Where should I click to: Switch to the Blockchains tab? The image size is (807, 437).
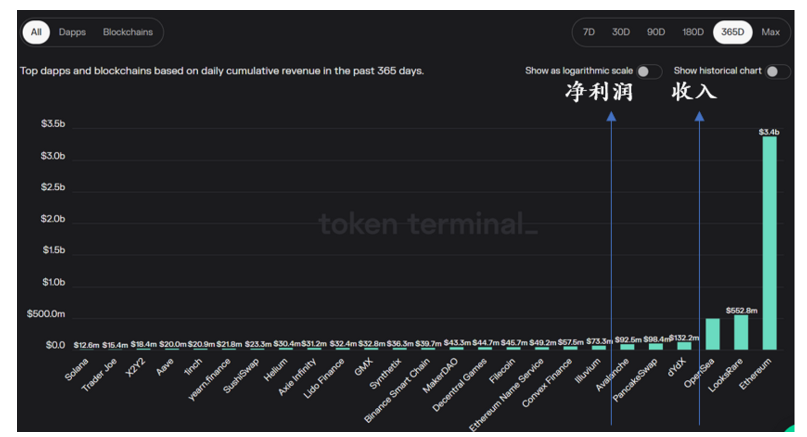point(128,32)
